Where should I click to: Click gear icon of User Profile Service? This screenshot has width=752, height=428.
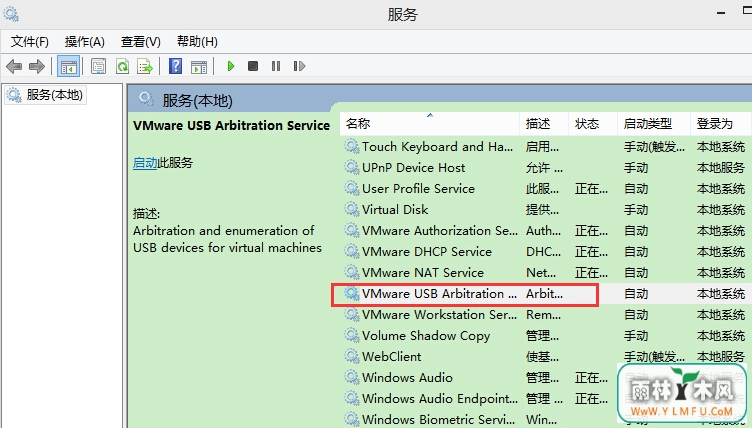point(352,189)
